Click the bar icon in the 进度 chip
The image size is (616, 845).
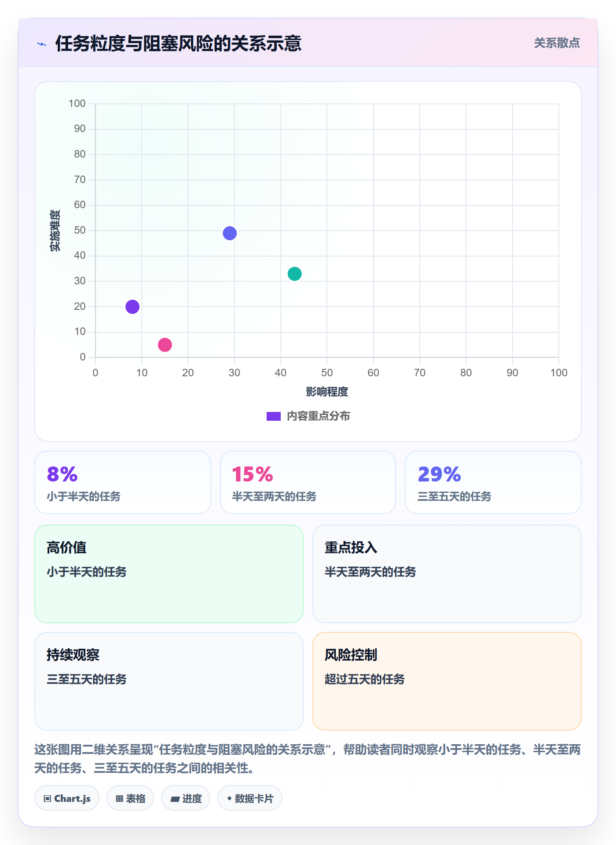click(x=175, y=799)
